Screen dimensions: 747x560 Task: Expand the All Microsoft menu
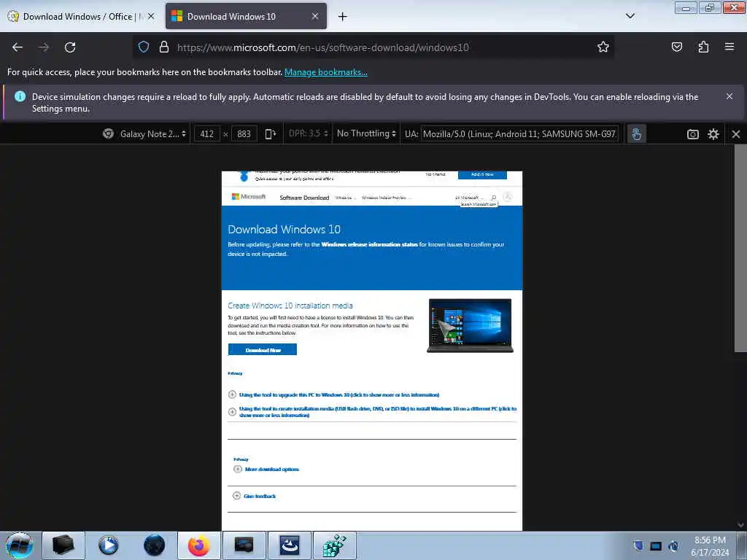tap(469, 197)
